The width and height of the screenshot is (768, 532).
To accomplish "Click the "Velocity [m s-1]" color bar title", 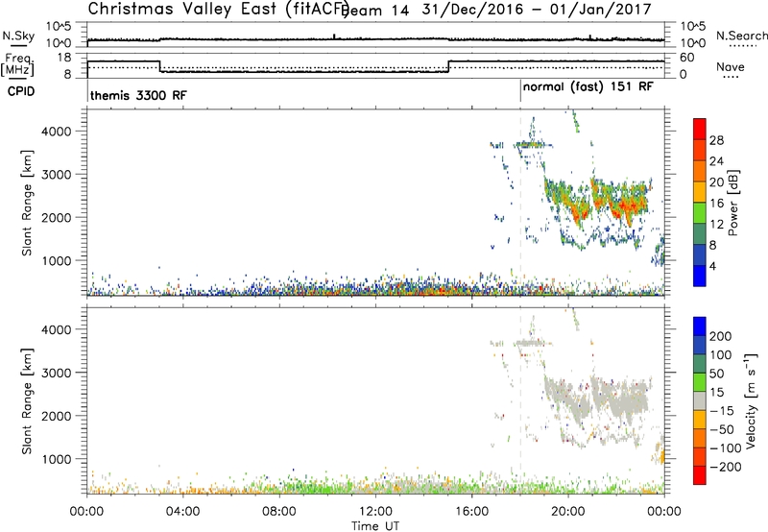I will (751, 401).
